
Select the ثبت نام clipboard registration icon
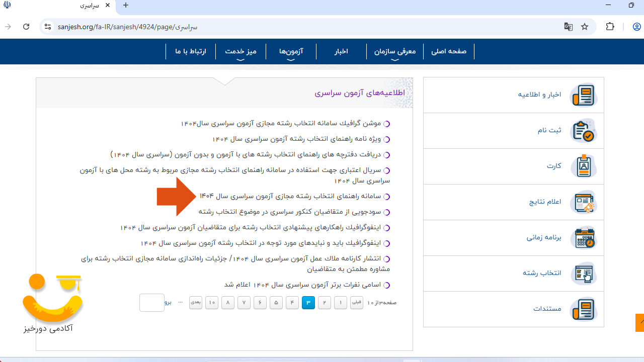[x=584, y=131]
